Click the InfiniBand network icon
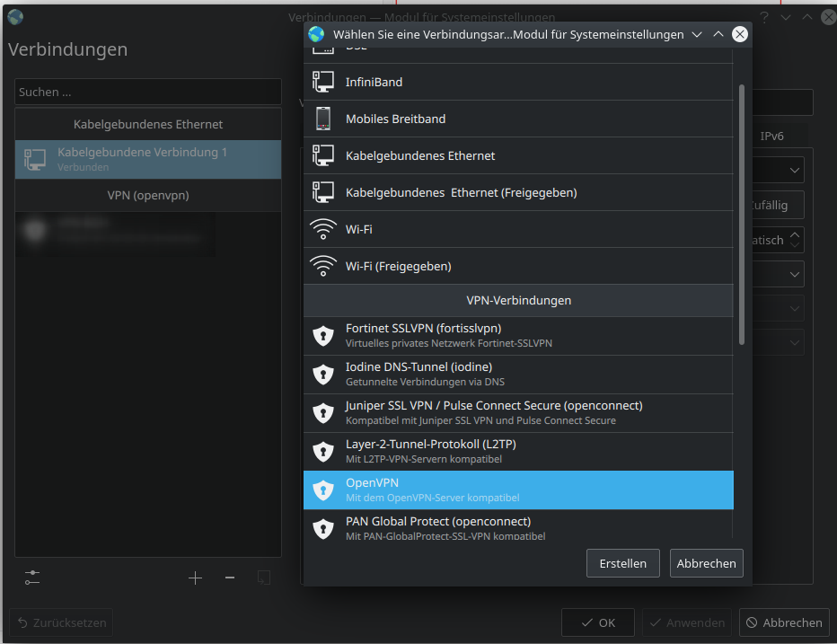The width and height of the screenshot is (837, 644). pos(323,82)
